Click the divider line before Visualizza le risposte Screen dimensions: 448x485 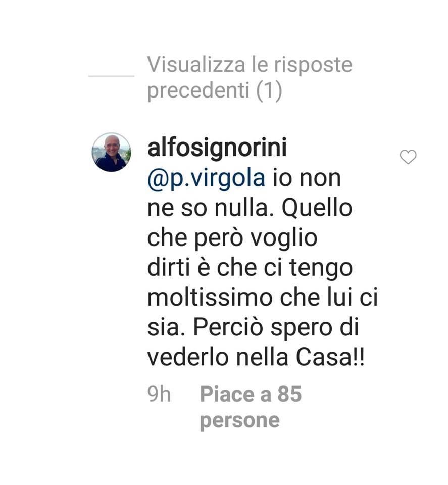tap(111, 76)
